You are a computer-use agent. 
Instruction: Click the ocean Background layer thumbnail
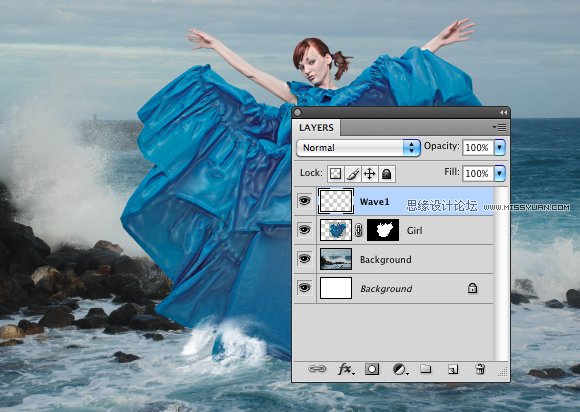tap(335, 259)
